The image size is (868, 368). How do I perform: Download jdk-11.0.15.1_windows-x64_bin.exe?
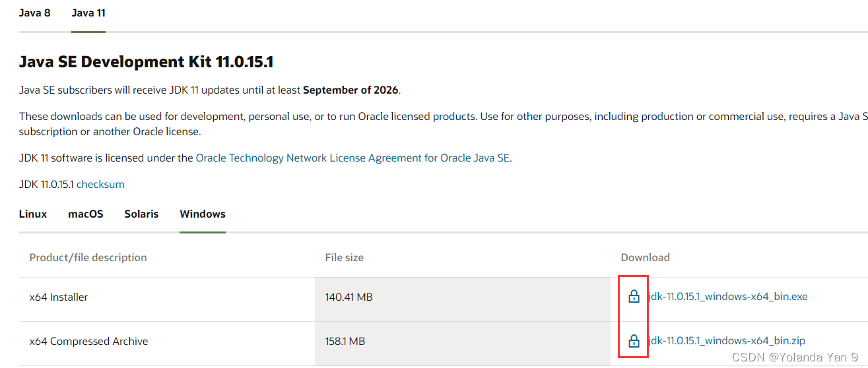pyautogui.click(x=727, y=297)
